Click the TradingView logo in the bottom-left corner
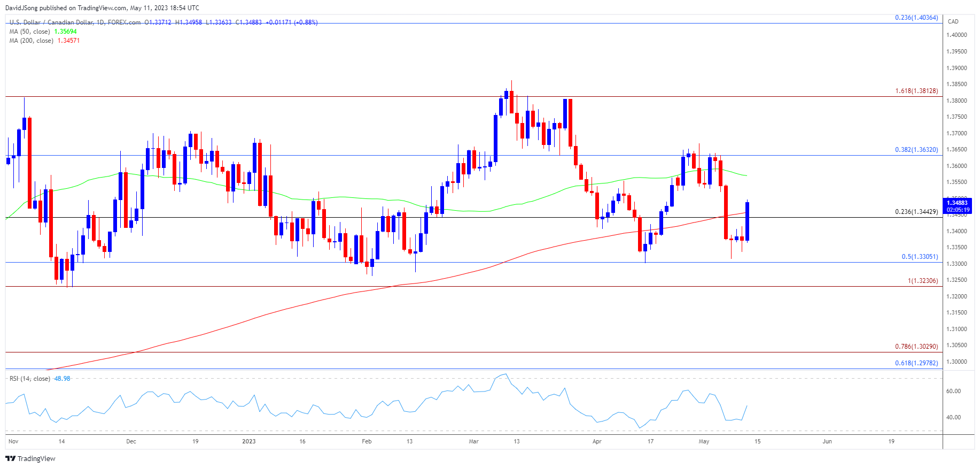 [30, 458]
